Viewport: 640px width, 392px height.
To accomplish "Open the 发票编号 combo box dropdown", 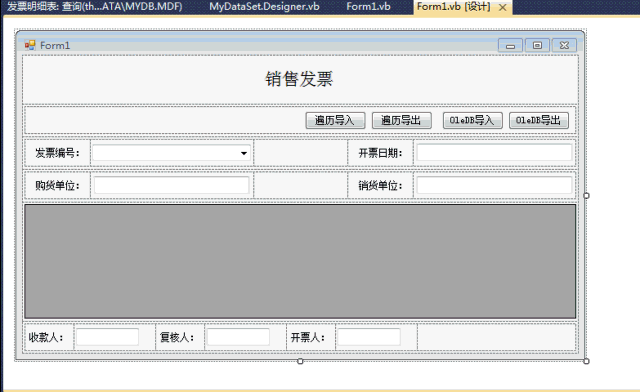I will [244, 153].
